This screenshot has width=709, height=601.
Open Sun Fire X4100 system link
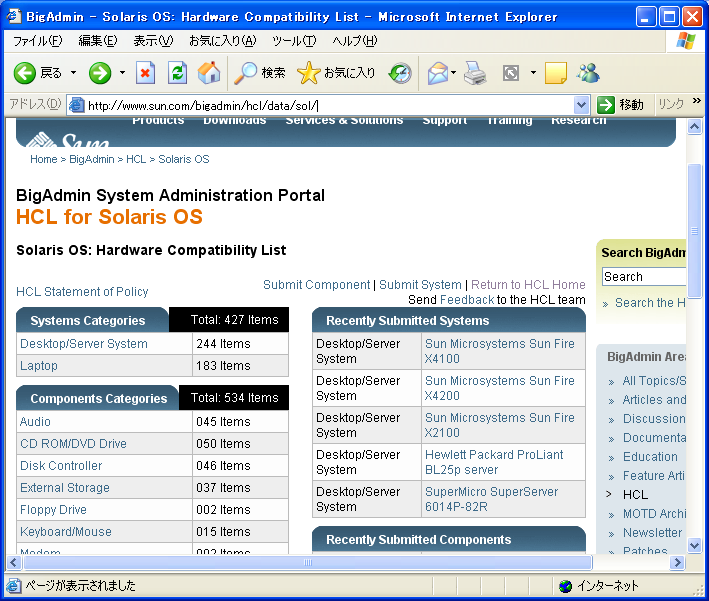[x=500, y=351]
